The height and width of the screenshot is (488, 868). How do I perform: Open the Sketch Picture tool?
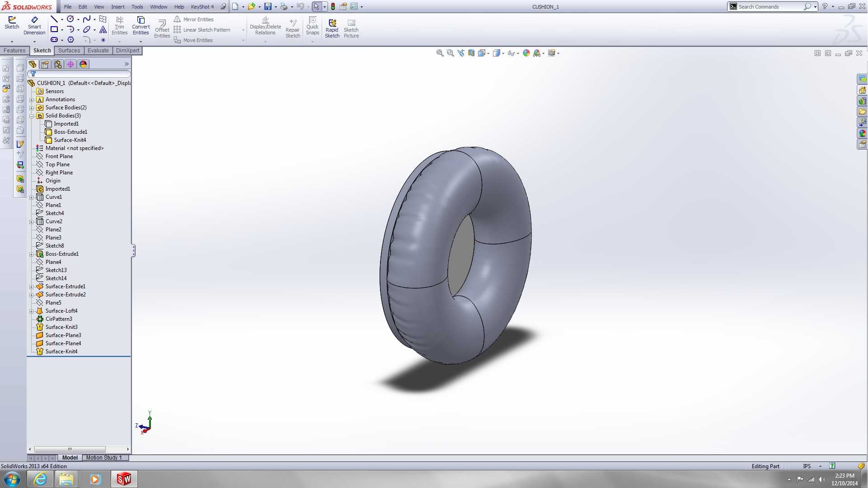(351, 28)
